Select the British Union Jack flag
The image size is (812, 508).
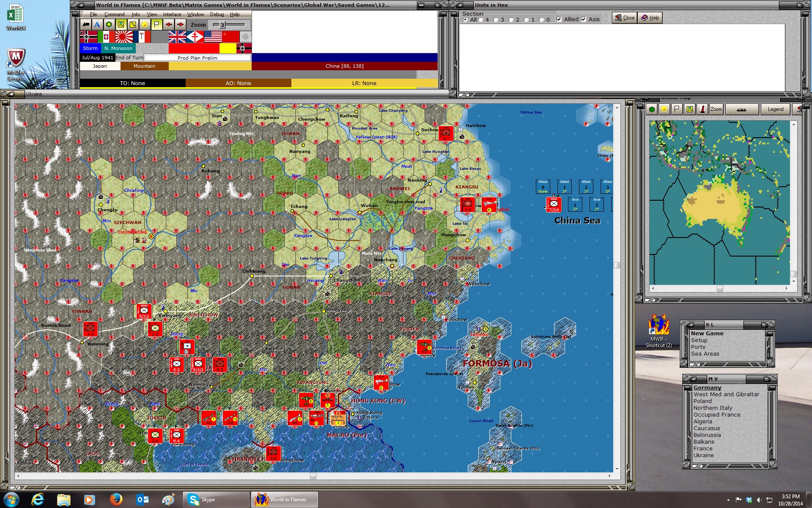pyautogui.click(x=177, y=37)
